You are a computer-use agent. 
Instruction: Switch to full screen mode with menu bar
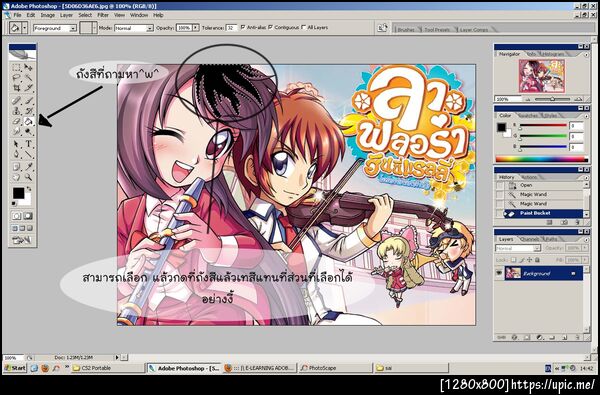click(x=22, y=228)
